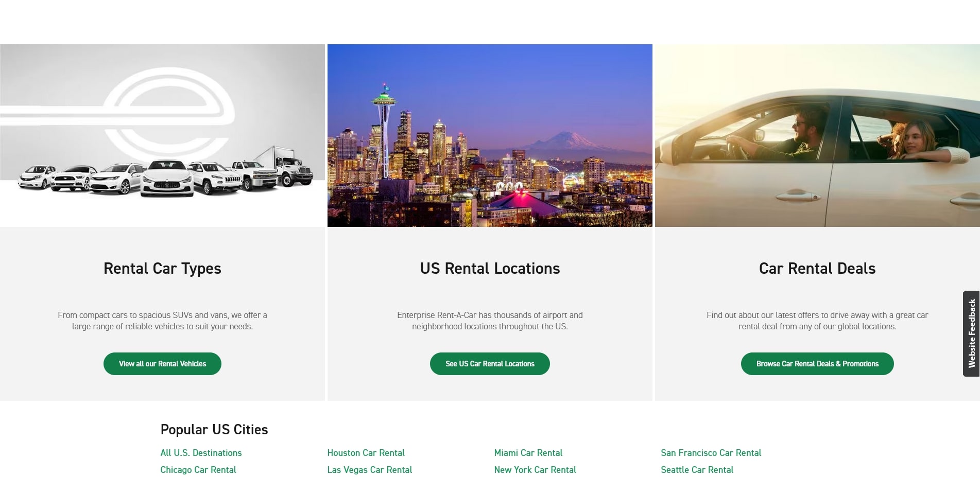The height and width of the screenshot is (477, 980).
Task: Click the Car Rental Deals heading
Action: (817, 269)
